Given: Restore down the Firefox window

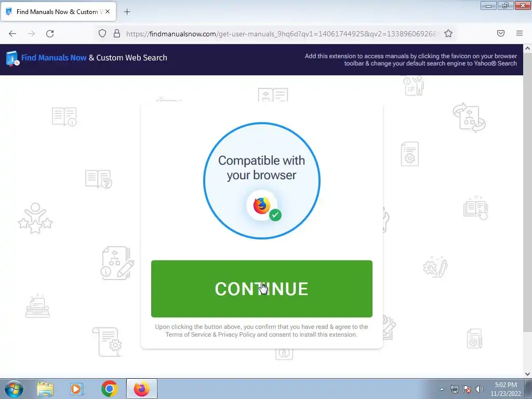Looking at the screenshot, I should (x=505, y=5).
